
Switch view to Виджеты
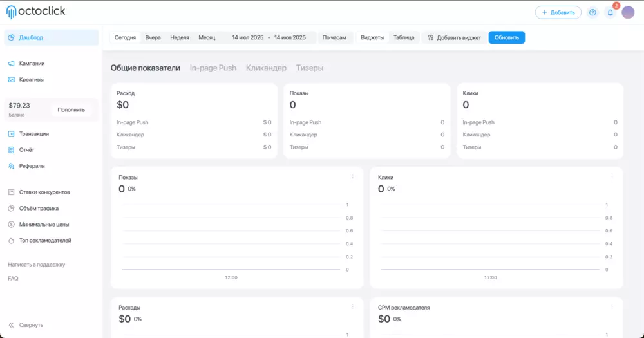point(372,37)
